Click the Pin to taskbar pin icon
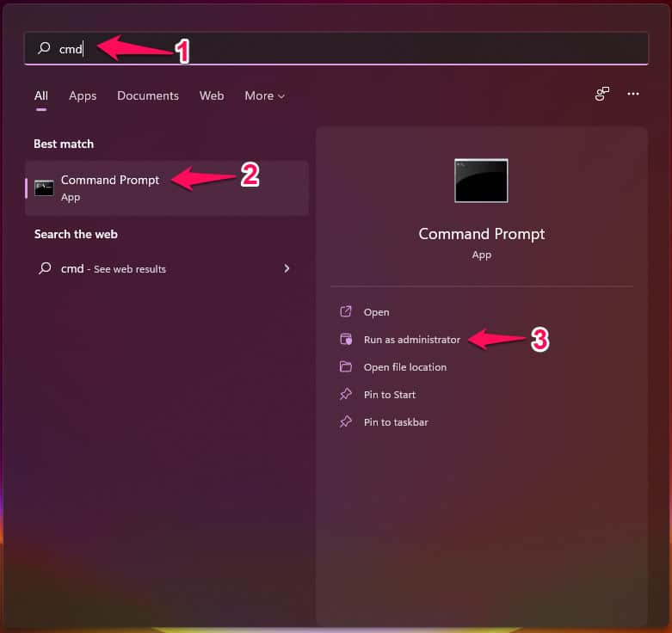 point(346,421)
